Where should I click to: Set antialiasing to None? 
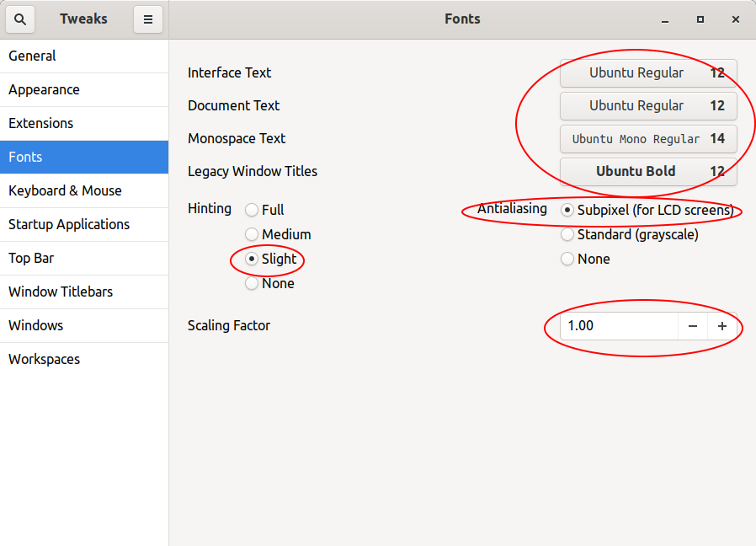point(567,259)
